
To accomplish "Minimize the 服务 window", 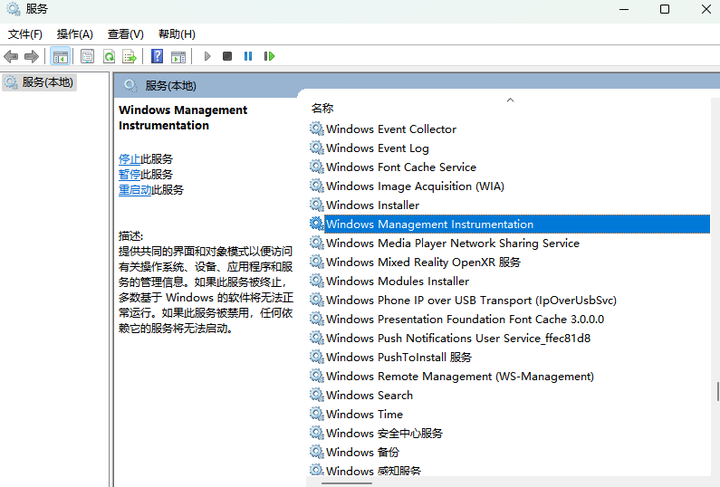I will tap(624, 10).
